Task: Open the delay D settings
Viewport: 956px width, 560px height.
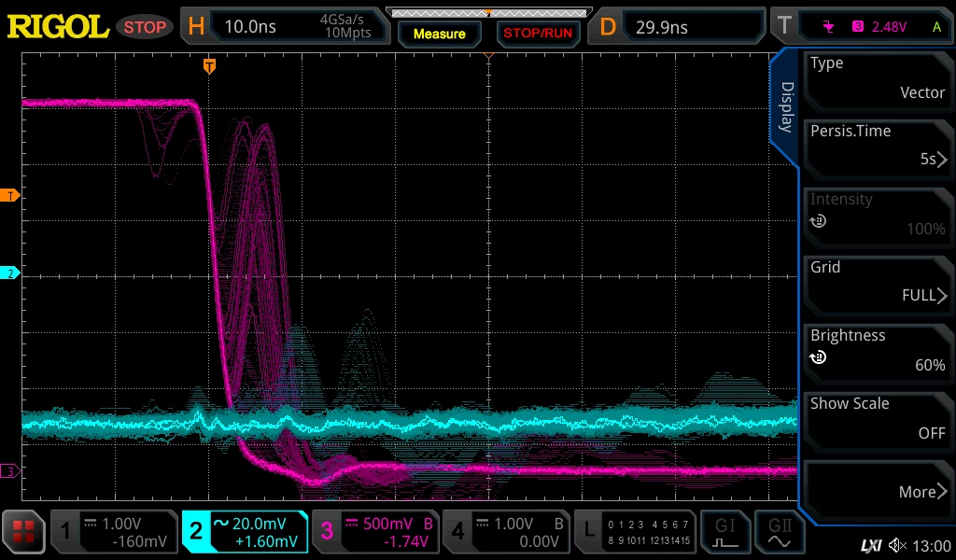Action: [x=607, y=27]
